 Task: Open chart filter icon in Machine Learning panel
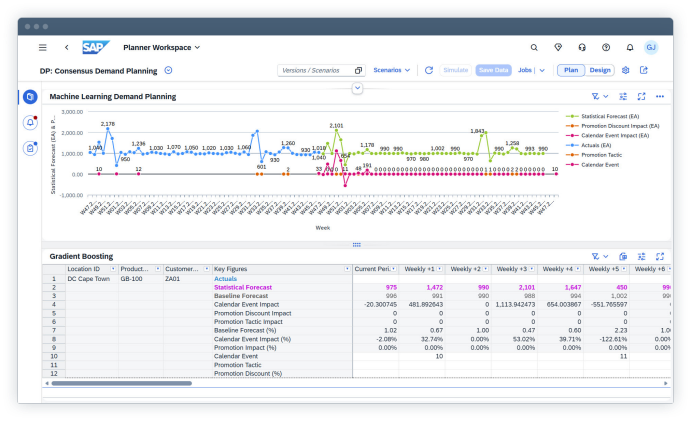(595, 96)
